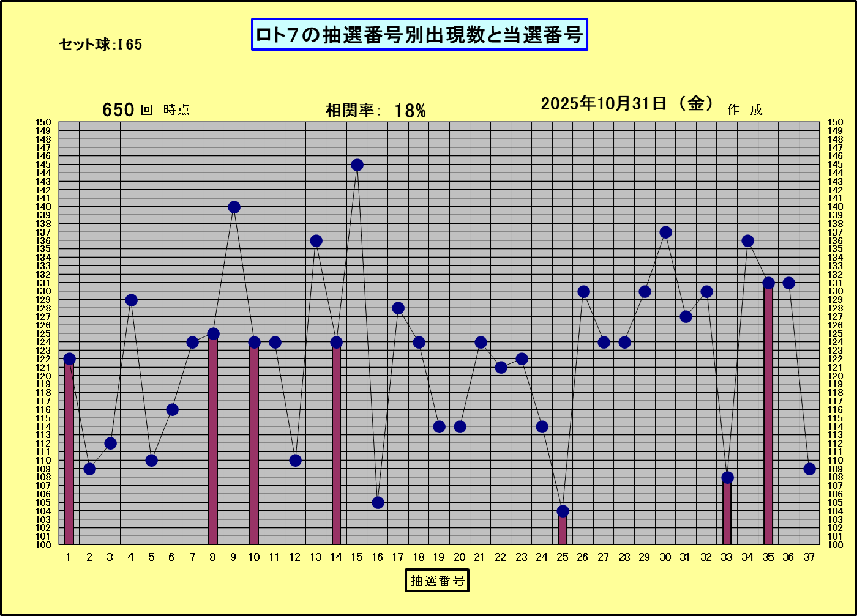Click the data point for number 4

point(131,300)
